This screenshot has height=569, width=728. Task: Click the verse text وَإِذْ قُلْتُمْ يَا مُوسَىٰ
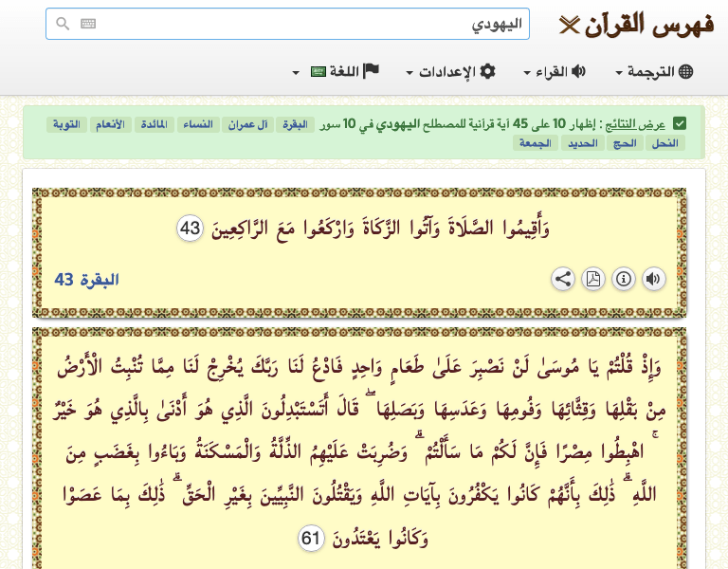(597, 368)
